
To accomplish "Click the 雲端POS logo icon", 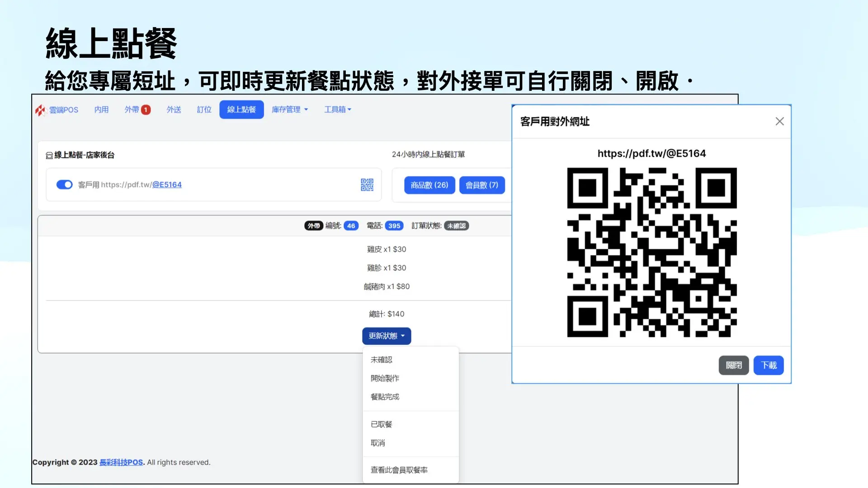I will pos(41,110).
